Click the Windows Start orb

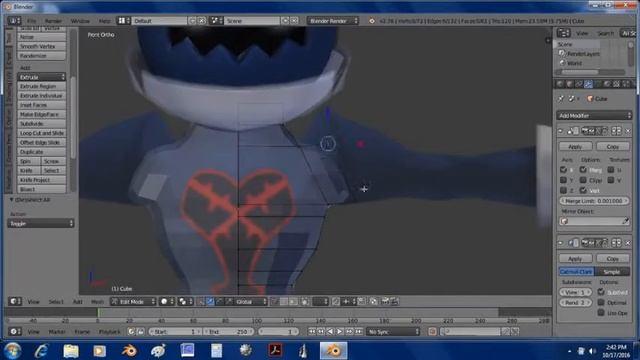pyautogui.click(x=13, y=351)
